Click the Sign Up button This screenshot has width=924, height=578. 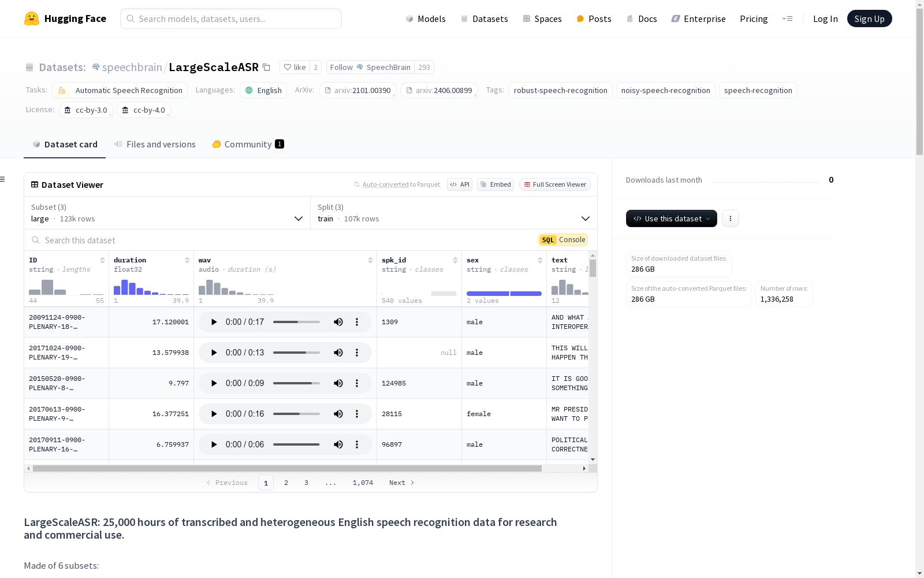[870, 18]
